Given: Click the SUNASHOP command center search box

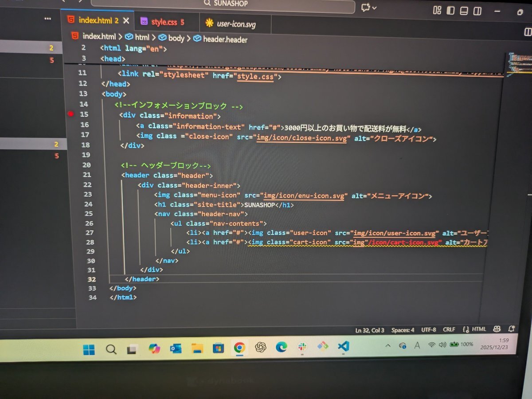Looking at the screenshot, I should coord(223,5).
